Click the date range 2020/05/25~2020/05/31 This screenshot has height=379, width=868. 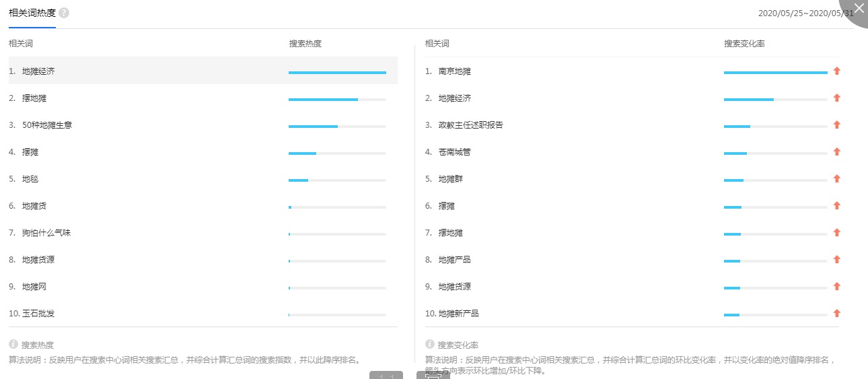point(805,13)
